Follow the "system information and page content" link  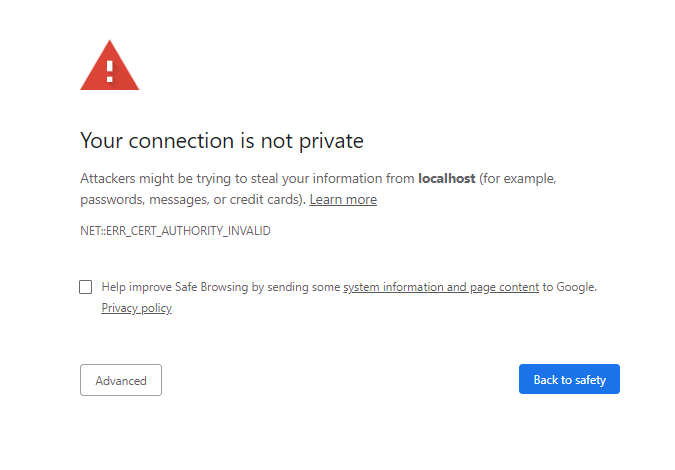(441, 287)
